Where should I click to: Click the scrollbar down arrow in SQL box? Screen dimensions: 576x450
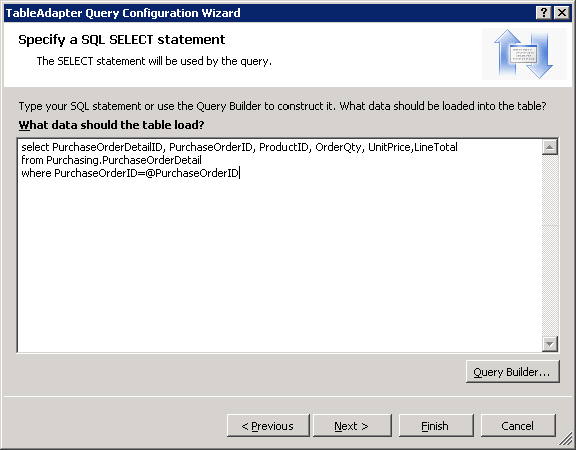click(x=550, y=344)
